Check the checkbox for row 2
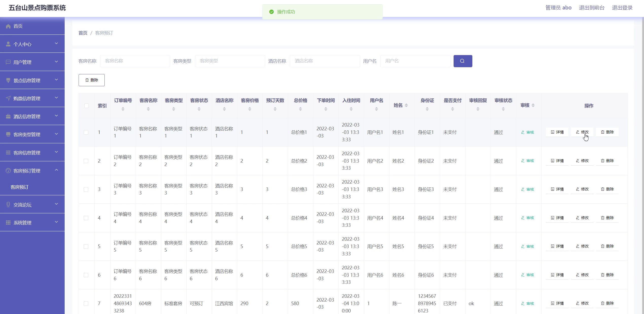The height and width of the screenshot is (314, 644). point(86,161)
